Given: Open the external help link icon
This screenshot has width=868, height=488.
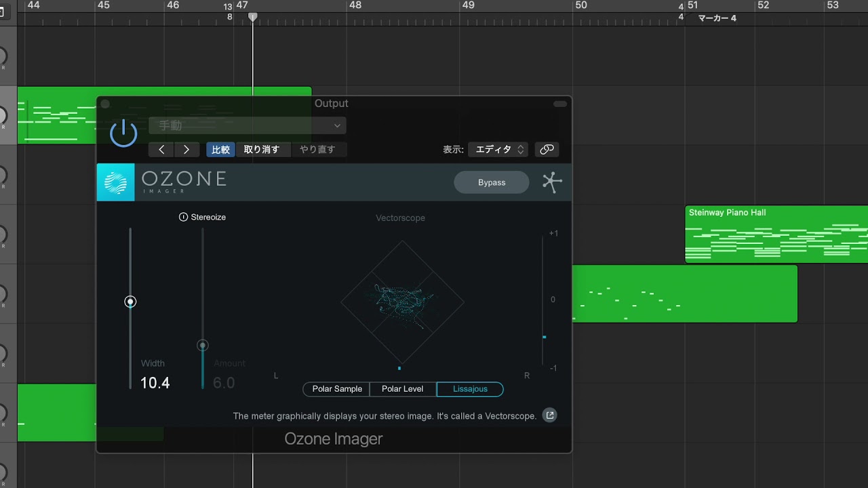Looking at the screenshot, I should pyautogui.click(x=550, y=415).
